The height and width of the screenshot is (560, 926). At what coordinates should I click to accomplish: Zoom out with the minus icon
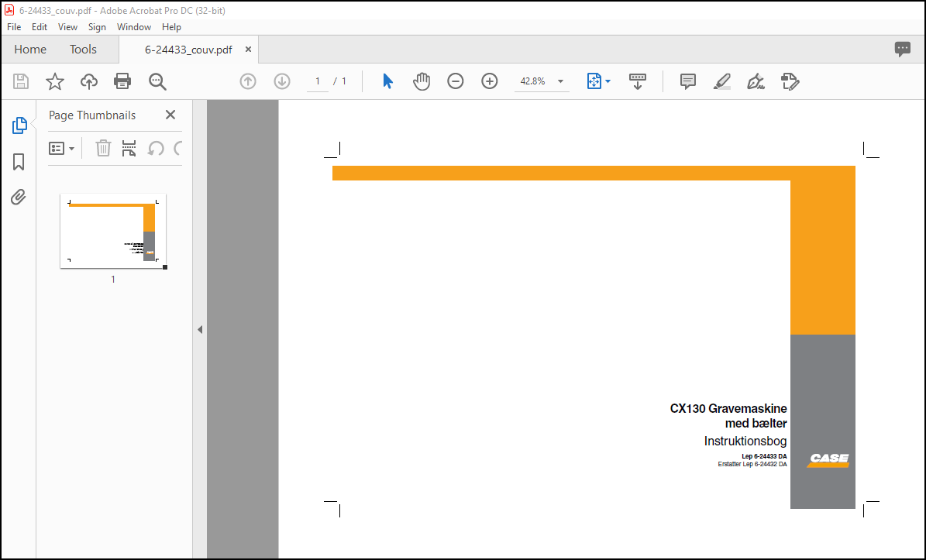456,81
